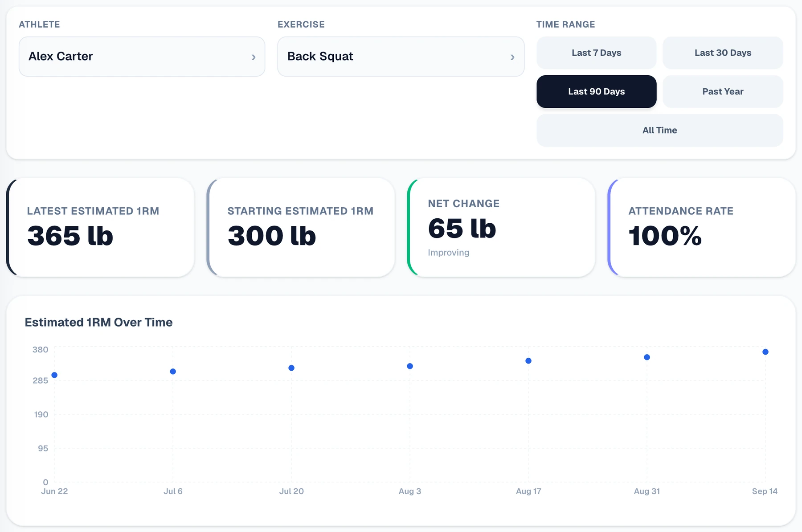Click the Aug 17 data point
802x532 pixels.
coord(528,361)
